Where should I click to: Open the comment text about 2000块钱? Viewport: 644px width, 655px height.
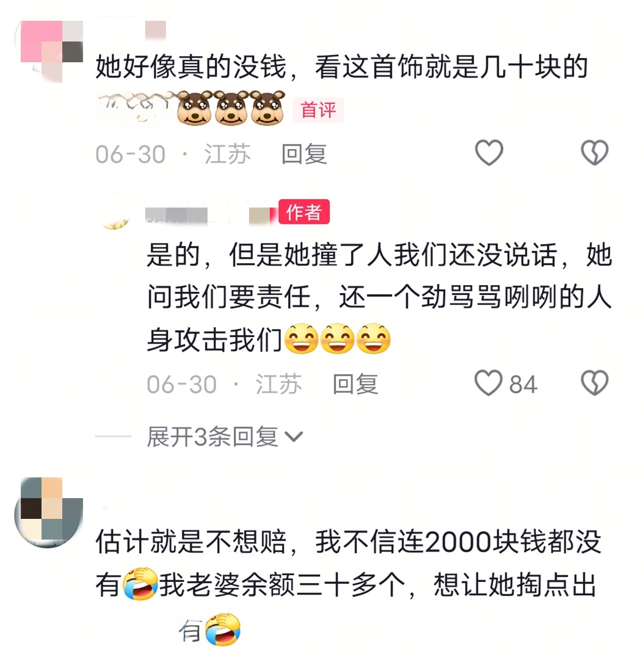[x=349, y=563]
